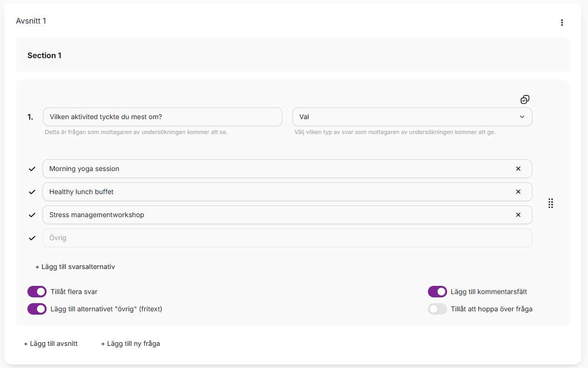
Task: Click the checkmark next to the Övrig field
Action: pyautogui.click(x=32, y=238)
